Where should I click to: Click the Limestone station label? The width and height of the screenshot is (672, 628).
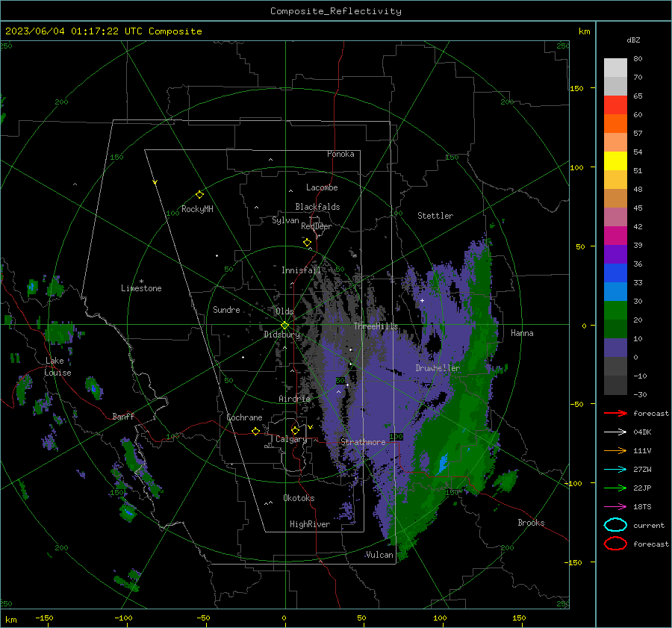[141, 288]
